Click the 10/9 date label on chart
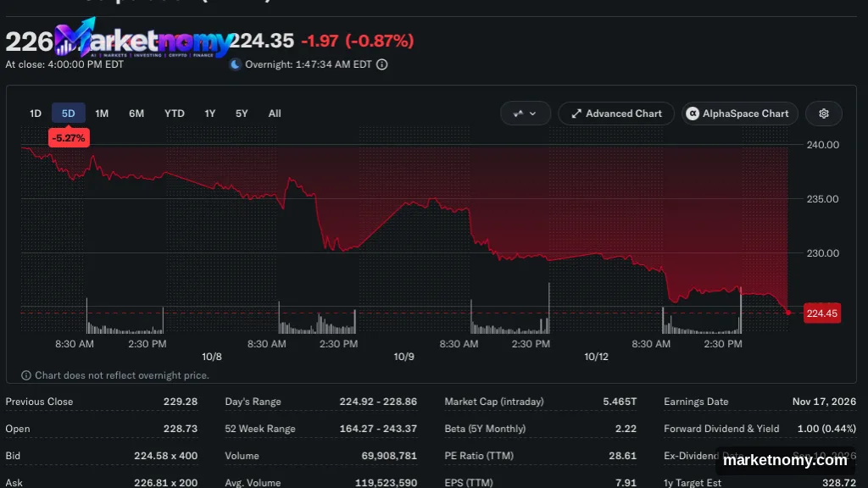 (403, 357)
